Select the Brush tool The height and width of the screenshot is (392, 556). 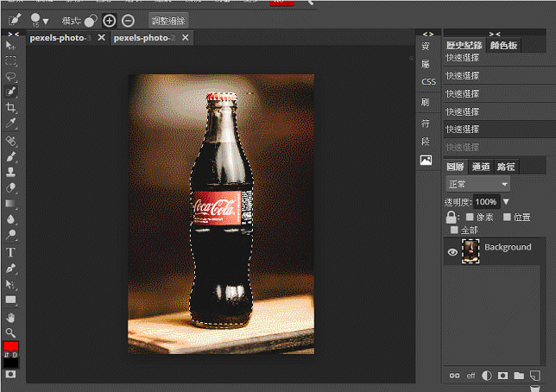pyautogui.click(x=10, y=156)
